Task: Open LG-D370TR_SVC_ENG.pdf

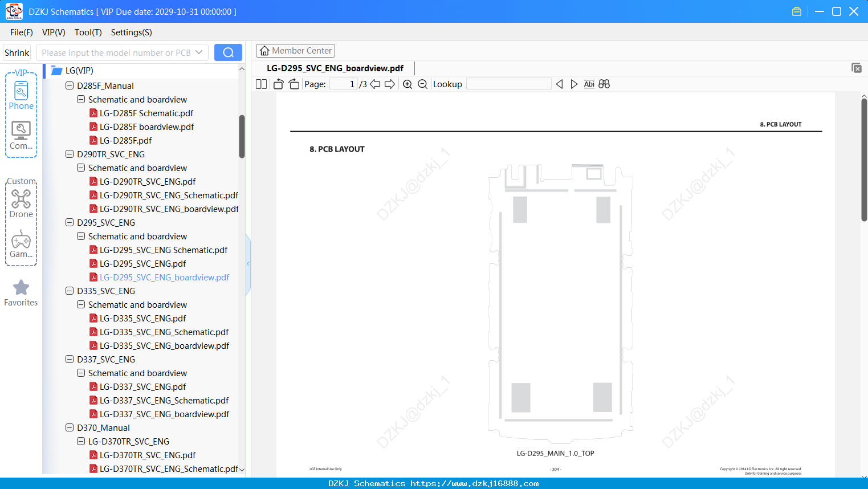Action: pos(148,455)
